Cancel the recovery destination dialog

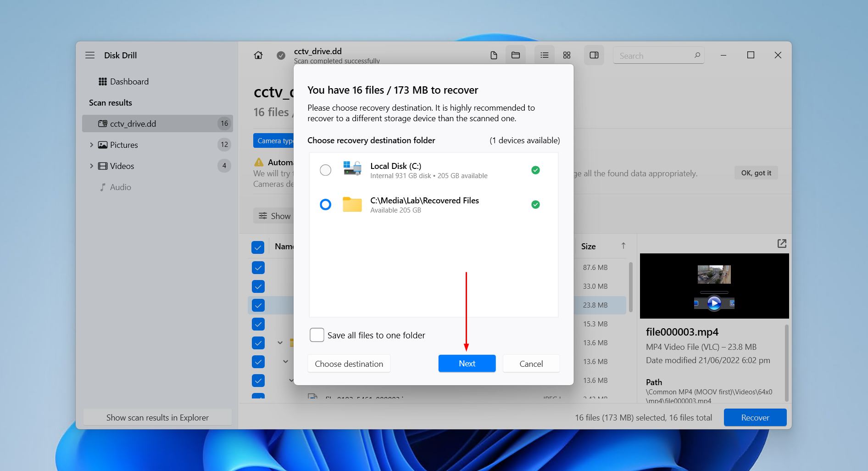pyautogui.click(x=531, y=364)
